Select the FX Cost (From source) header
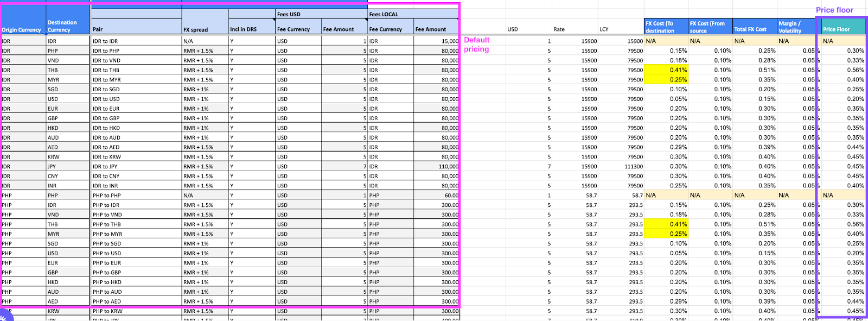 pos(711,27)
